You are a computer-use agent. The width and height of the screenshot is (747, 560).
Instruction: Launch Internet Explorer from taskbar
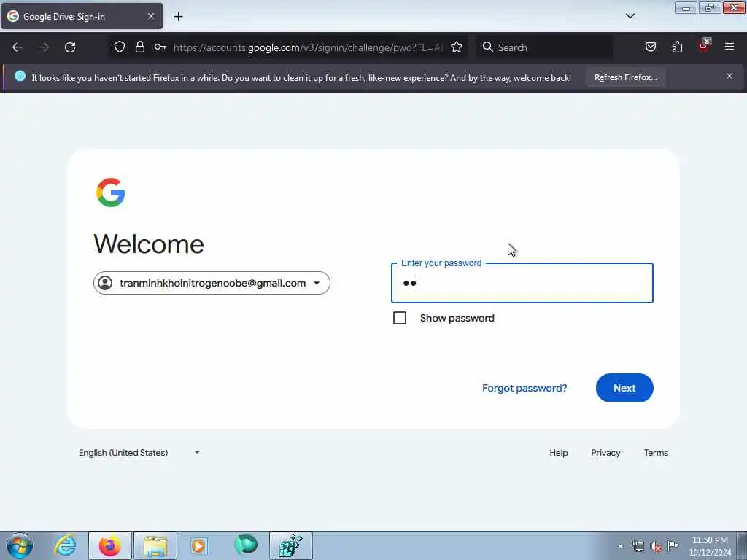coord(65,545)
